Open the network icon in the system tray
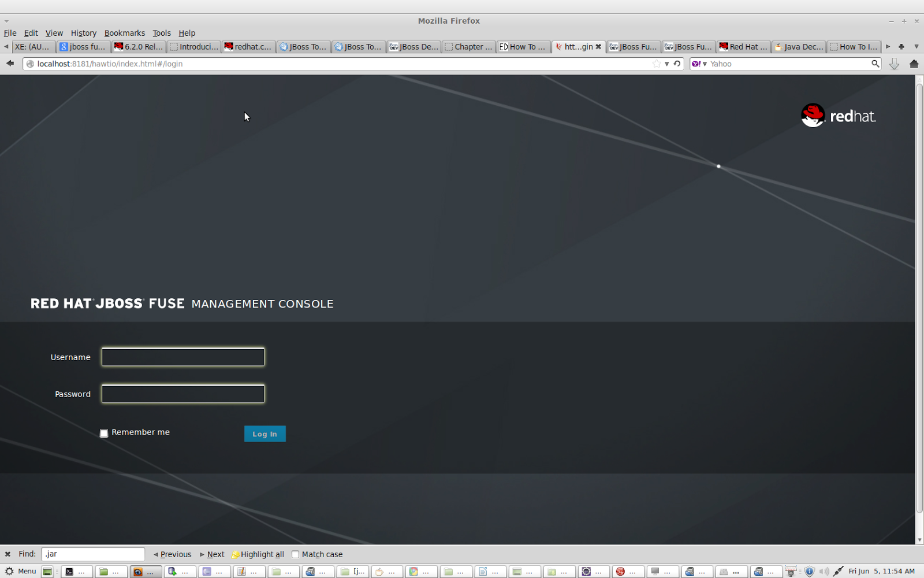 (838, 572)
